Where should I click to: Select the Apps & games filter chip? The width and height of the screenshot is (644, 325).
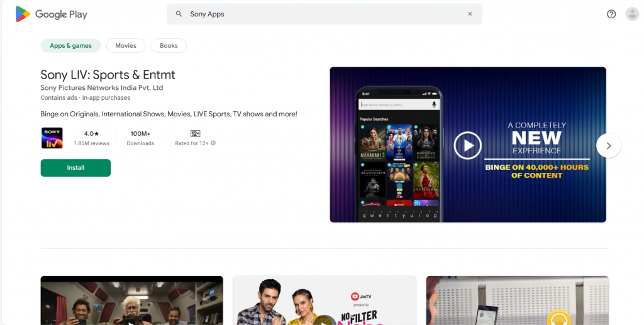click(x=70, y=46)
